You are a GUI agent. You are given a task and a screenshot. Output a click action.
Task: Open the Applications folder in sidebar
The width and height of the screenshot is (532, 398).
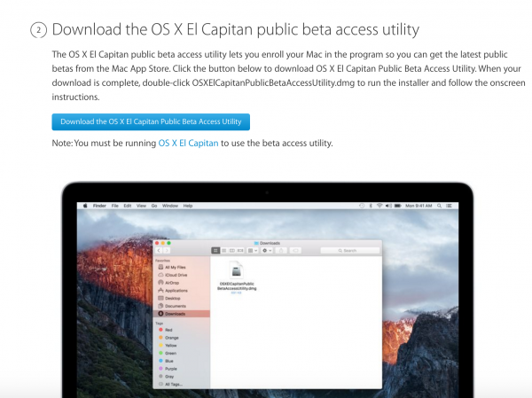tap(176, 290)
